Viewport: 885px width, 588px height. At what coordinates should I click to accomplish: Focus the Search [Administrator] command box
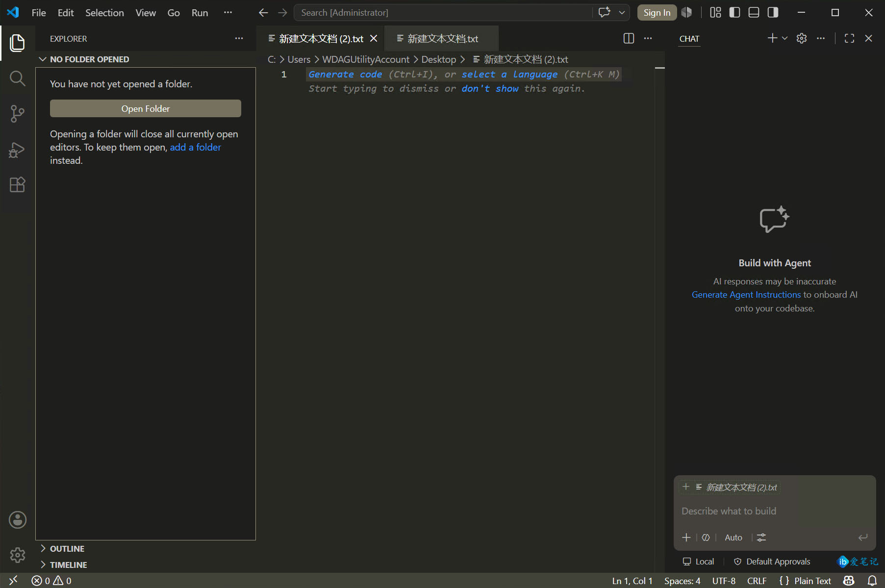443,13
